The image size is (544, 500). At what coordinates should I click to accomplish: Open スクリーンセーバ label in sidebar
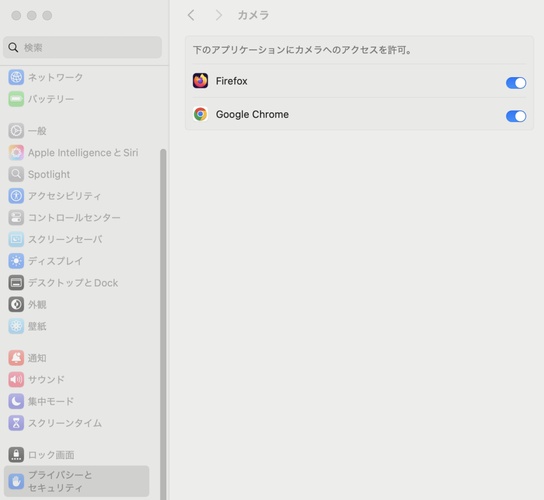pyautogui.click(x=65, y=239)
